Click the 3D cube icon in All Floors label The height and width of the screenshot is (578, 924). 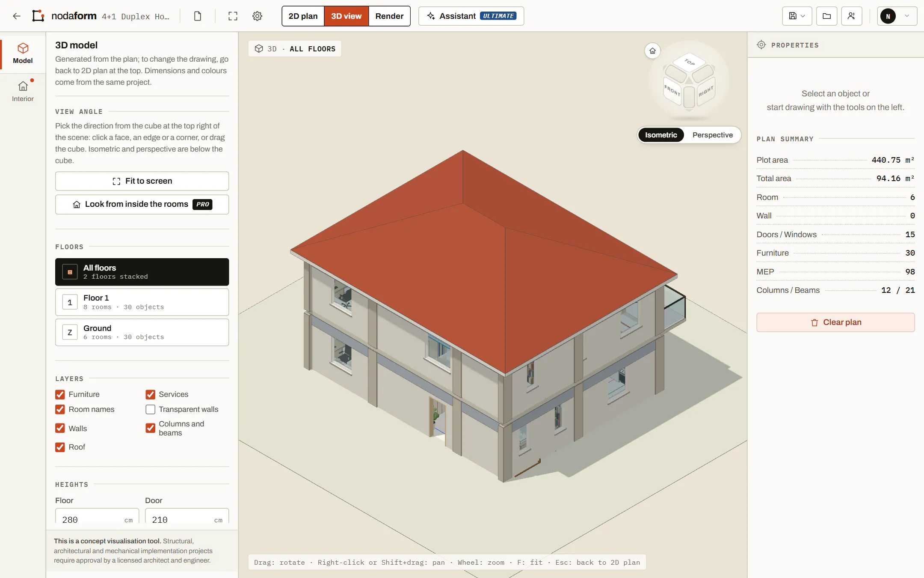tap(259, 49)
